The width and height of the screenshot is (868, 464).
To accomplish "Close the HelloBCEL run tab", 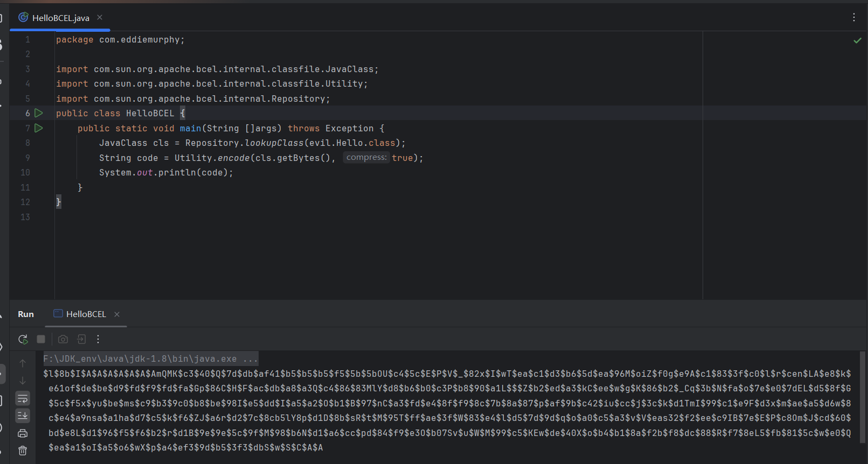I will [x=117, y=314].
